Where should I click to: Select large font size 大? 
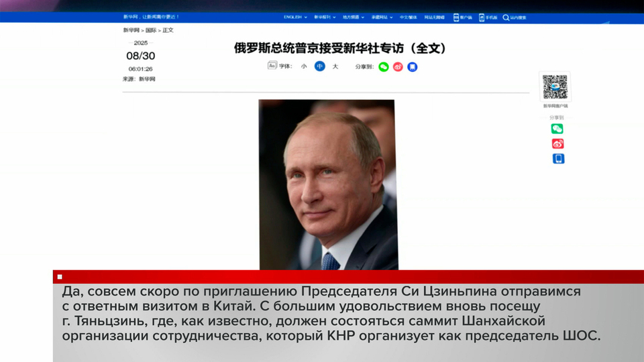tap(335, 66)
